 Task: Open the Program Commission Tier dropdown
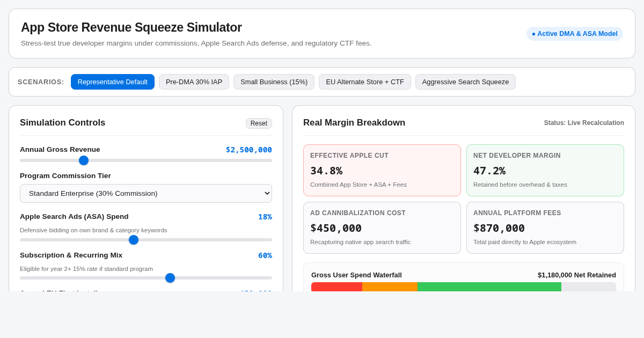pos(146,193)
